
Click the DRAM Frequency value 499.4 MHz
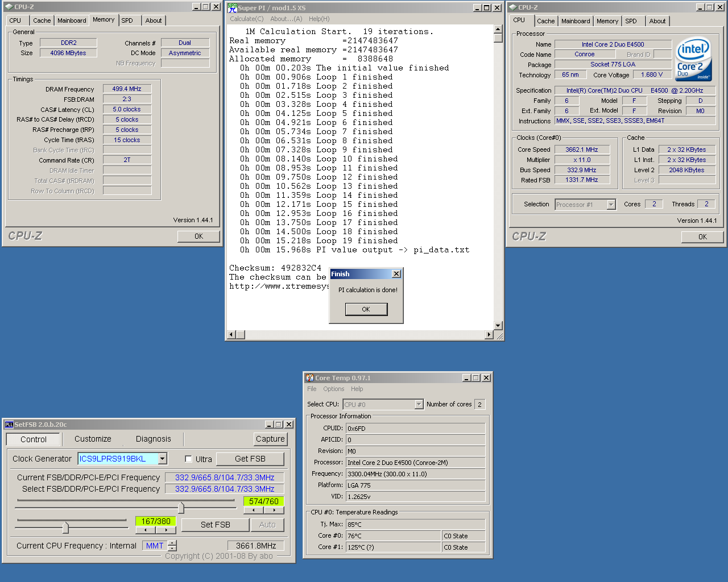pos(127,89)
